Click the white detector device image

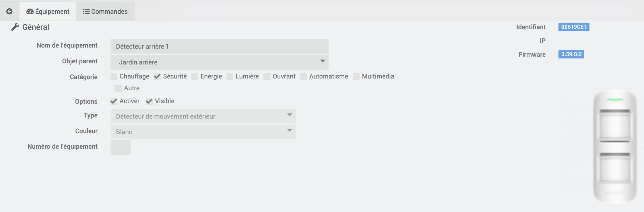[x=615, y=146]
